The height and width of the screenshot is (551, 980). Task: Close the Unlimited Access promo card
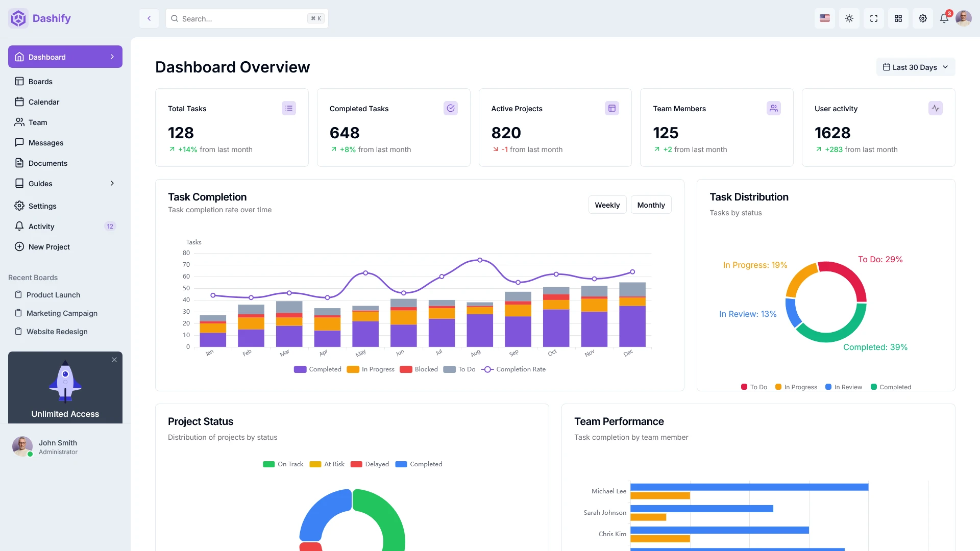[114, 360]
